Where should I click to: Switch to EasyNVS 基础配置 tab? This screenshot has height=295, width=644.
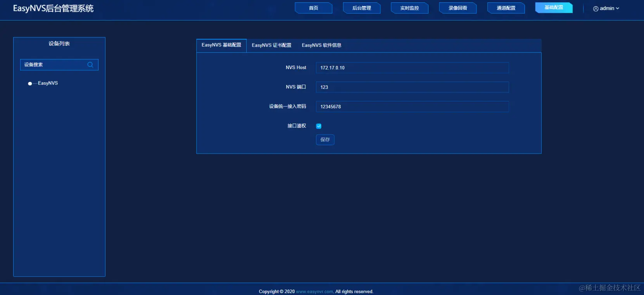[x=221, y=45]
